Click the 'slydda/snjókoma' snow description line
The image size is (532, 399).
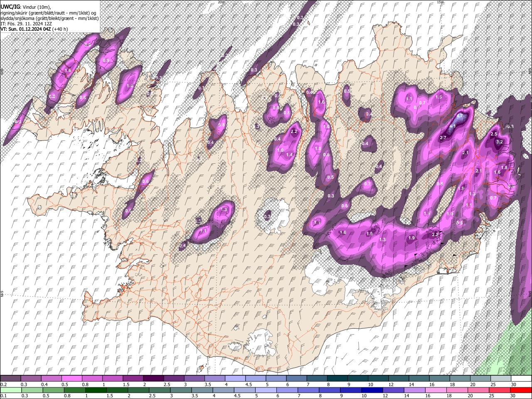click(x=49, y=18)
